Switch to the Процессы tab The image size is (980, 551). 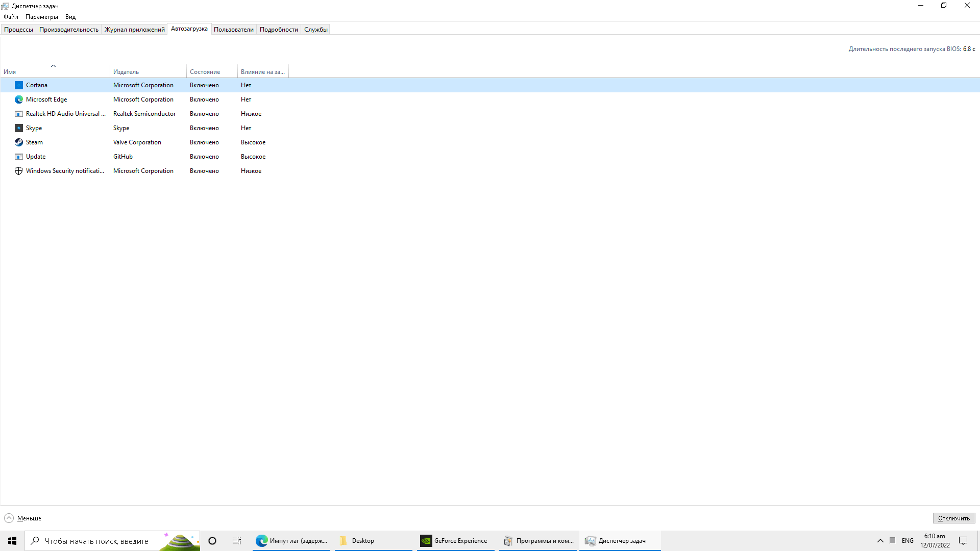18,30
